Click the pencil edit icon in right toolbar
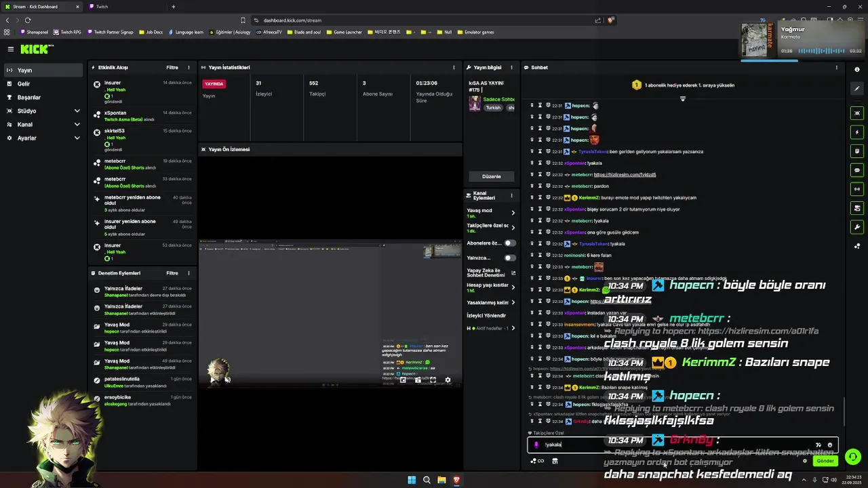 [x=857, y=89]
